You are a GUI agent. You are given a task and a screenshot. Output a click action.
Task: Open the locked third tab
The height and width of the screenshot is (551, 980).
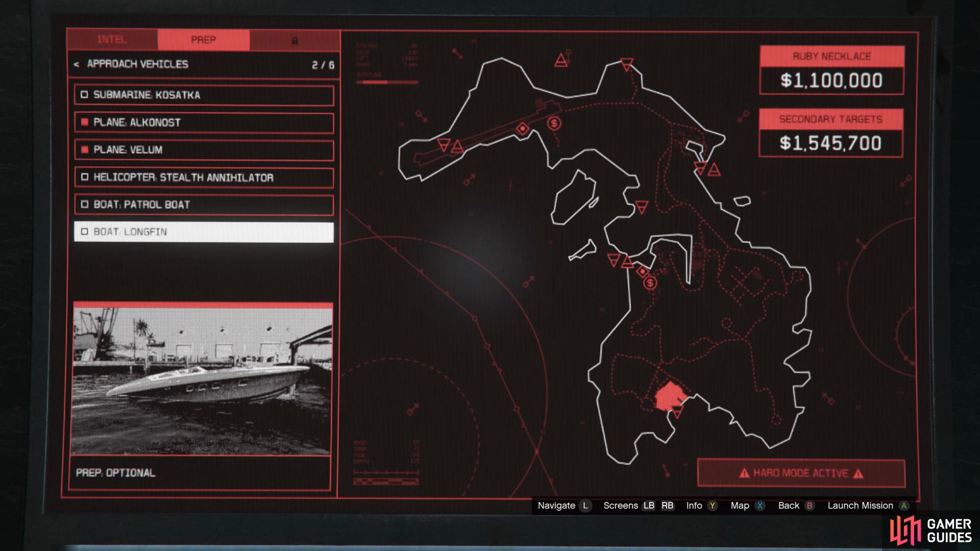pos(295,40)
